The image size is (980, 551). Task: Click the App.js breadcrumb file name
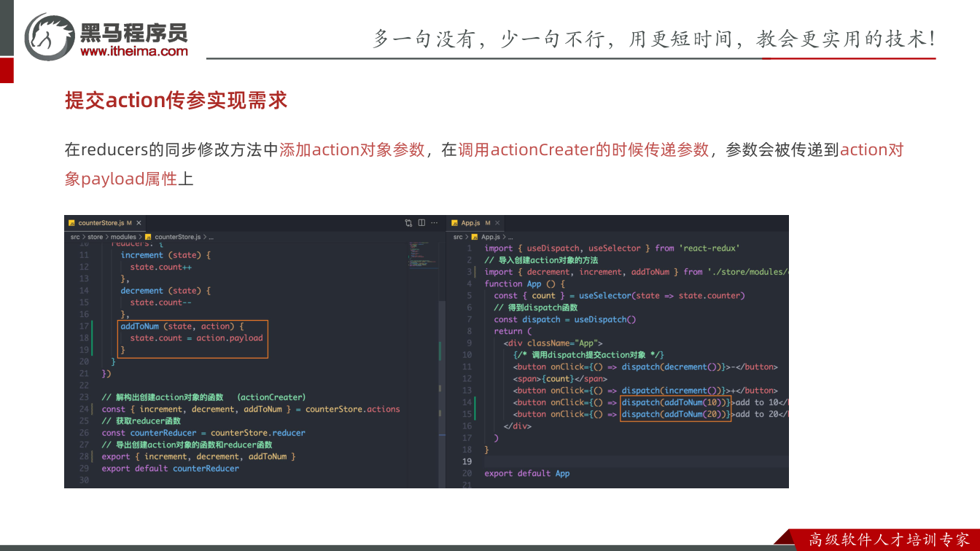point(491,237)
